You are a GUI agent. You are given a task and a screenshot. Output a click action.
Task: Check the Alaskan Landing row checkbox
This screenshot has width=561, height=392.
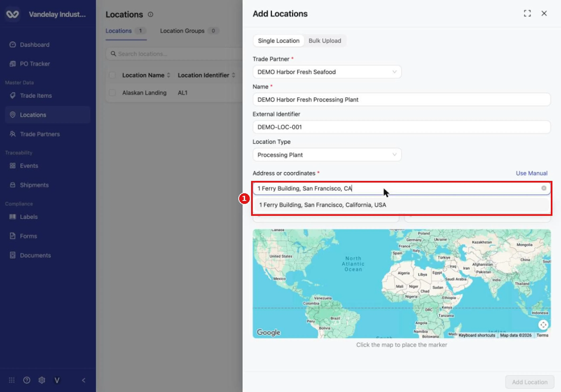112,93
